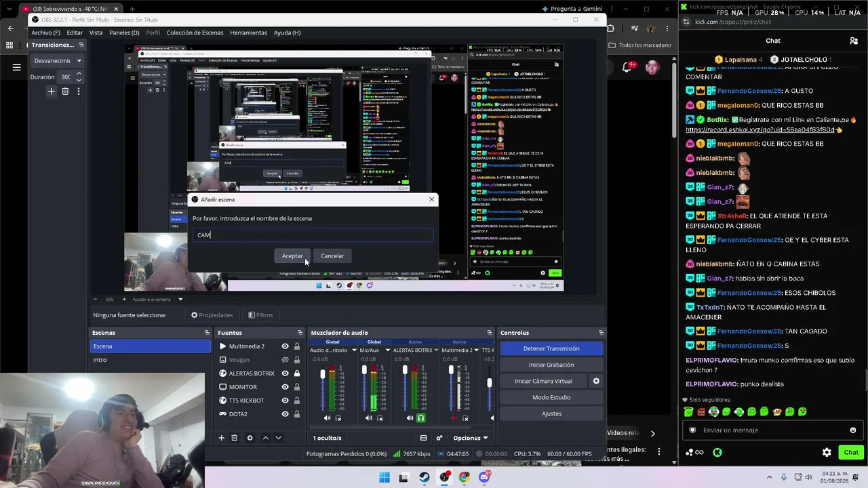Lock the DOTA2 source
This screenshot has height=488, width=868.
[x=296, y=414]
